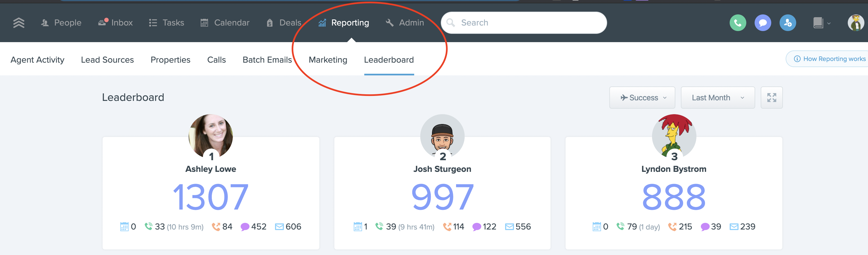Click Ashley Lowe's orange outgoing call icon

point(216,227)
